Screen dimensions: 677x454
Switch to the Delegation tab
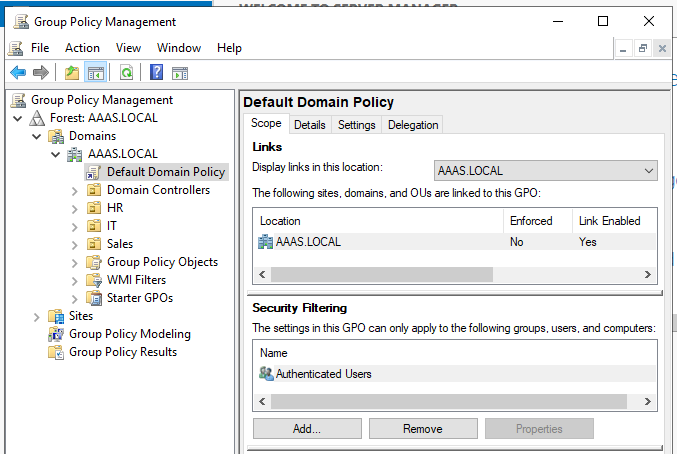pos(413,125)
